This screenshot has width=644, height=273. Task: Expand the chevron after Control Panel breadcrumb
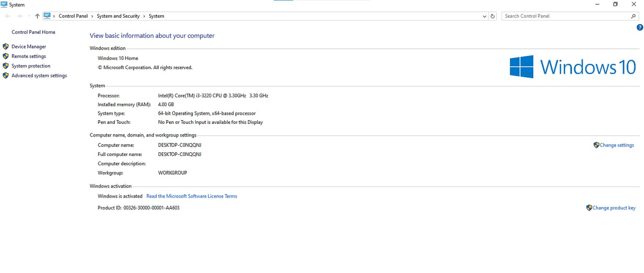93,16
